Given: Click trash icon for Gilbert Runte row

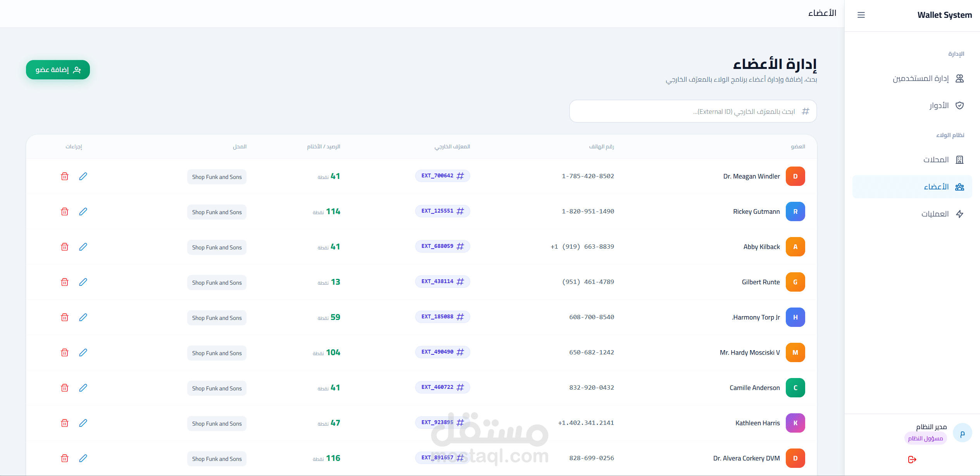Looking at the screenshot, I should (65, 282).
